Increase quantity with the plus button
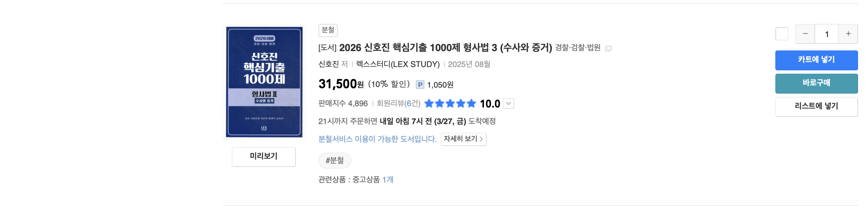 point(848,34)
